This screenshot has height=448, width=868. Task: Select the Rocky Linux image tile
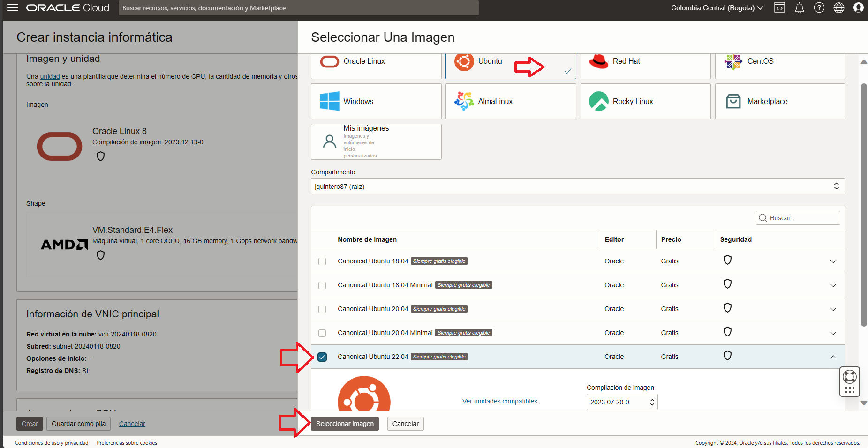pyautogui.click(x=646, y=101)
